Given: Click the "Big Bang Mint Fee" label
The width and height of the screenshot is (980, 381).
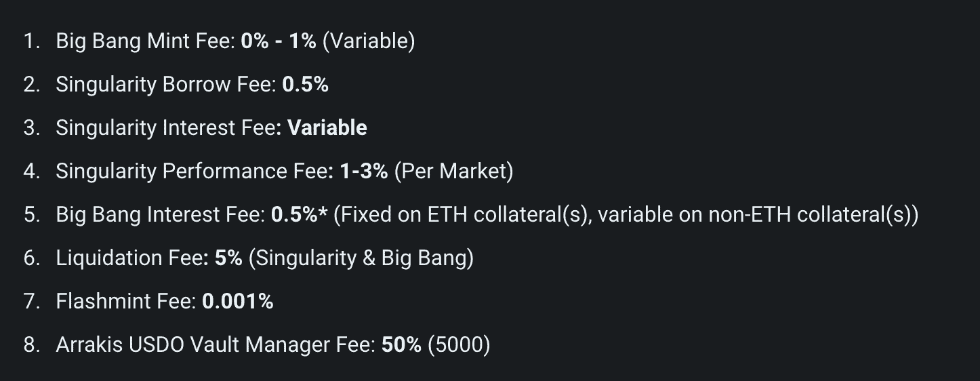Looking at the screenshot, I should (145, 42).
